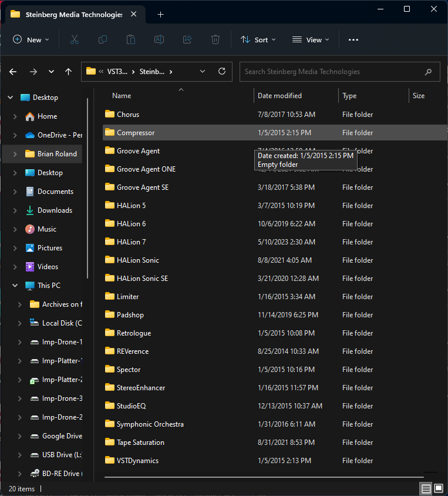Screen dimensions: 448x496
Task: Open address bar history dropdown
Action: click(203, 72)
